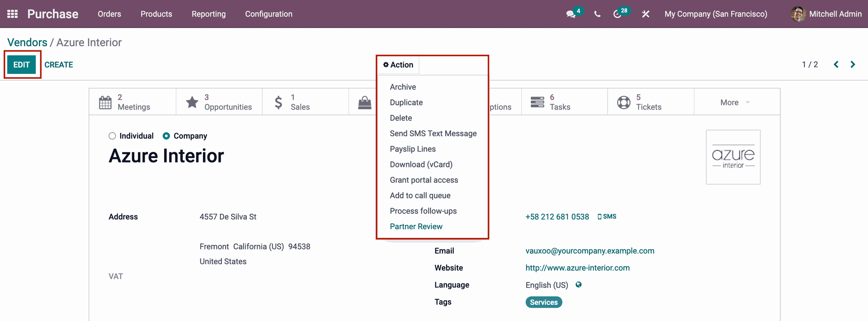
Task: Open the Configuration menu
Action: (269, 14)
